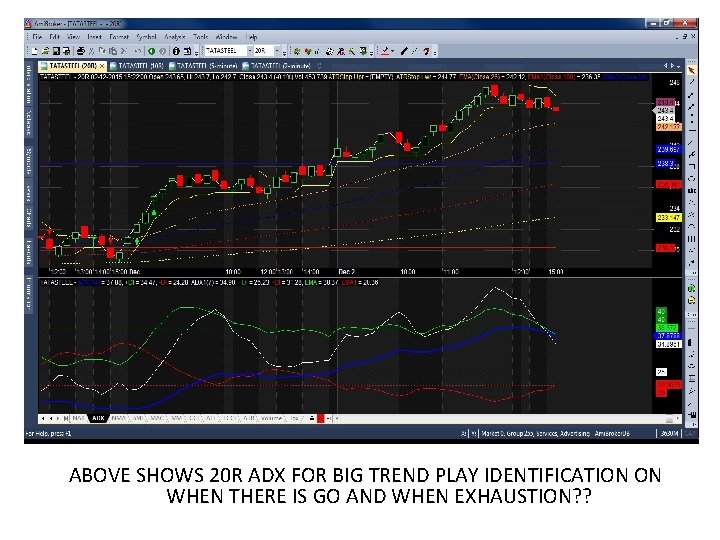This screenshot has width=720, height=540.
Task: Close the TATASTEEL (20R) tab
Action: (x=102, y=66)
